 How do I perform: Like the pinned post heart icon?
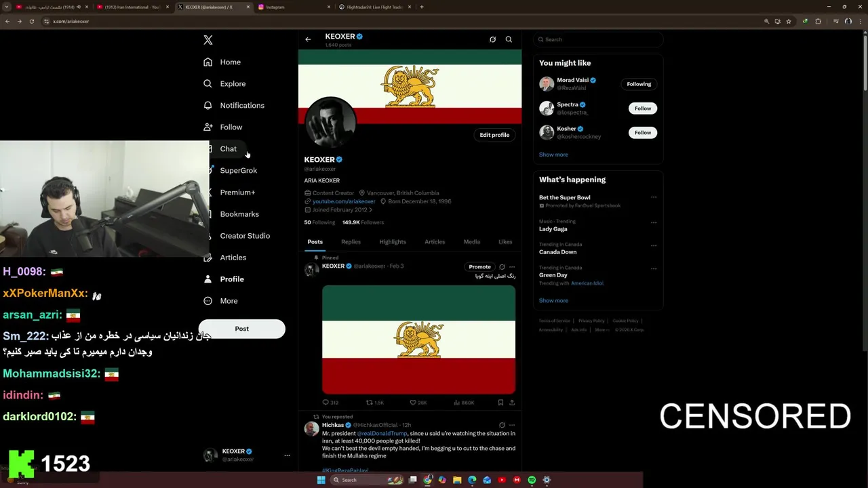[x=413, y=403]
